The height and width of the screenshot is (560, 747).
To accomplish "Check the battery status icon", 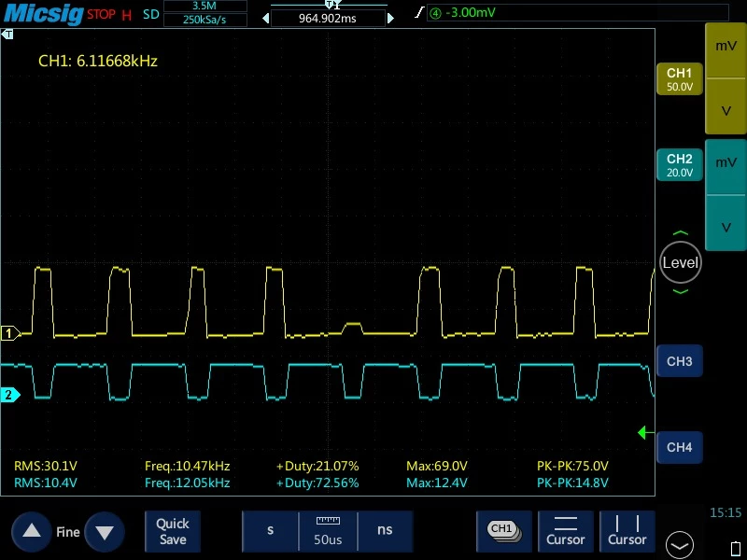I will (736, 550).
